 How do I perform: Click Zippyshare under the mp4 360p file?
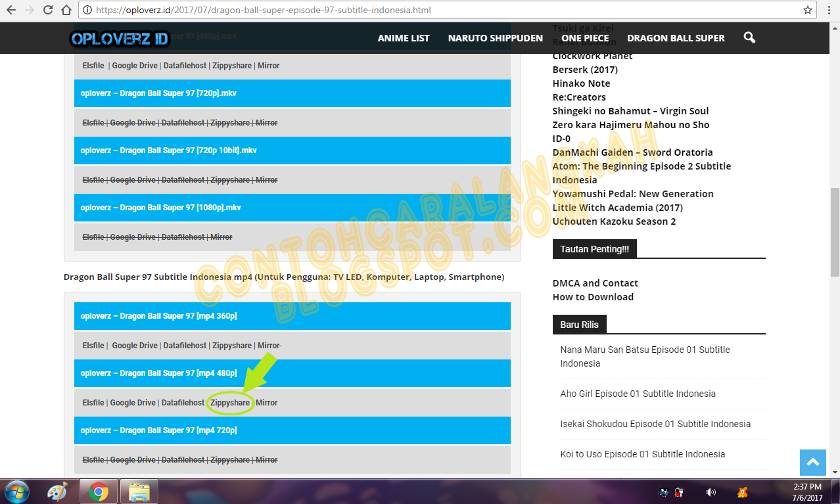(232, 346)
